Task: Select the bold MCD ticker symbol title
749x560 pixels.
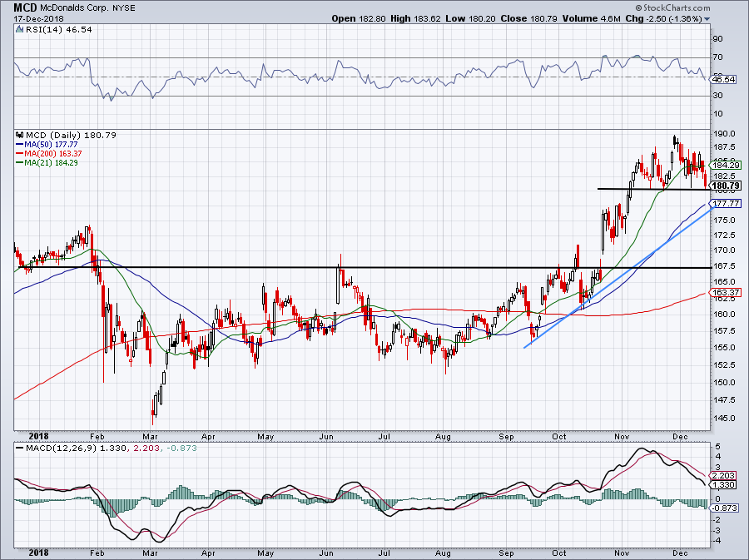Action: [x=23, y=7]
